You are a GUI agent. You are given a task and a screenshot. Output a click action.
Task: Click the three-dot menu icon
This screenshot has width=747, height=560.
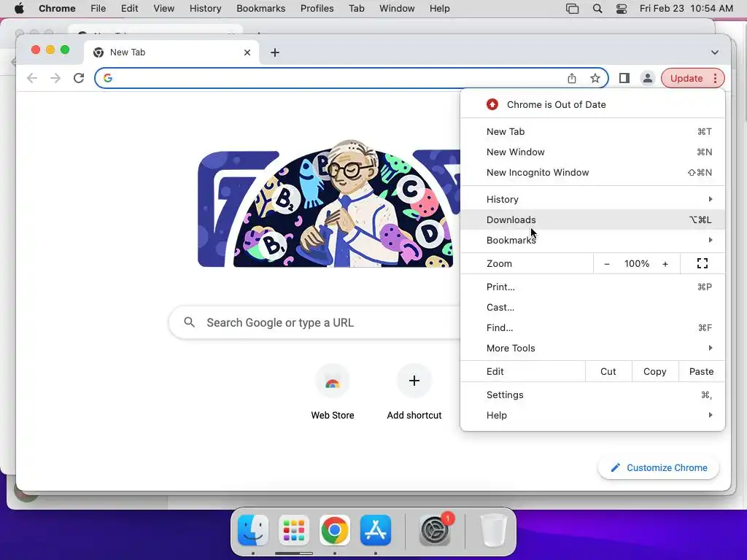715,78
